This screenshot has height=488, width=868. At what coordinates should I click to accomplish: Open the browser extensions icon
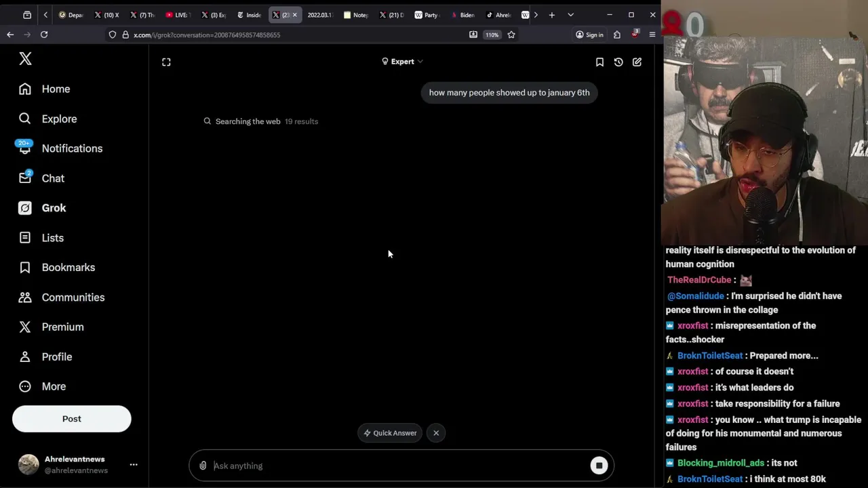point(617,35)
